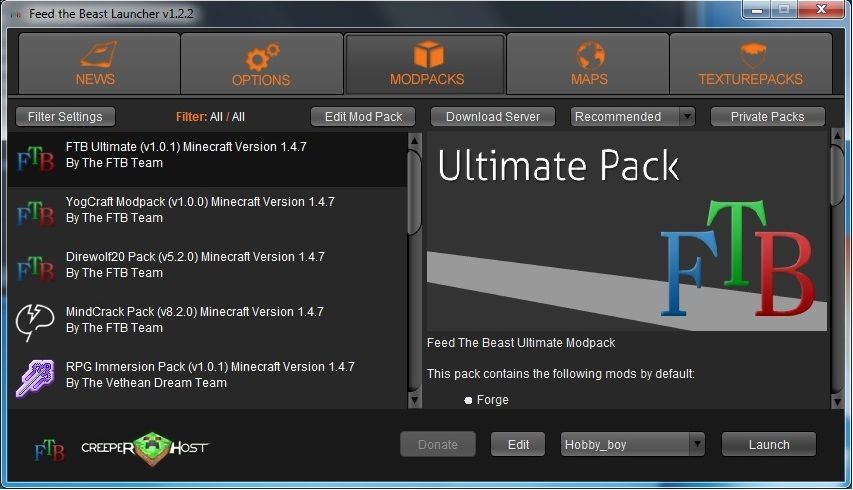Screen dimensions: 853x490
Task: Open the News tab
Action: click(99, 63)
